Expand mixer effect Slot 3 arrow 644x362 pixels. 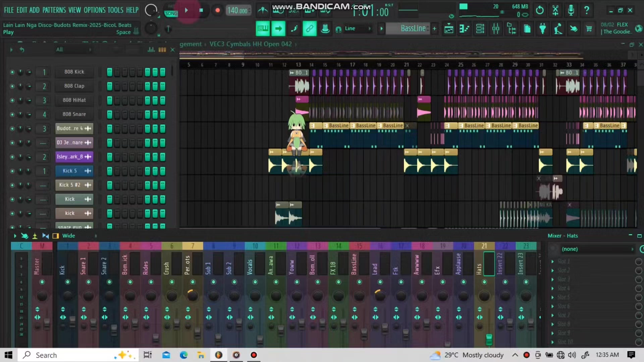click(x=552, y=279)
